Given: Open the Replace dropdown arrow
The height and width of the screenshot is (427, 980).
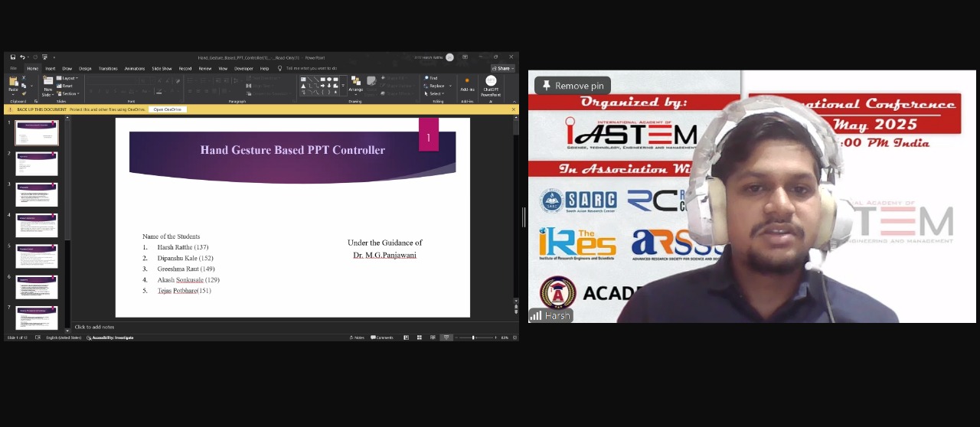Looking at the screenshot, I should (450, 86).
